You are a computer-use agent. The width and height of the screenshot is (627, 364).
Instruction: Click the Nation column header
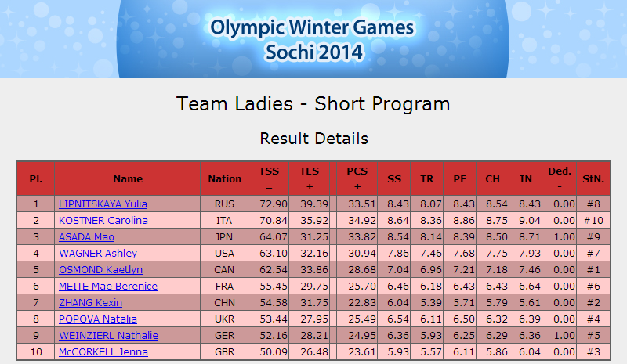click(224, 178)
